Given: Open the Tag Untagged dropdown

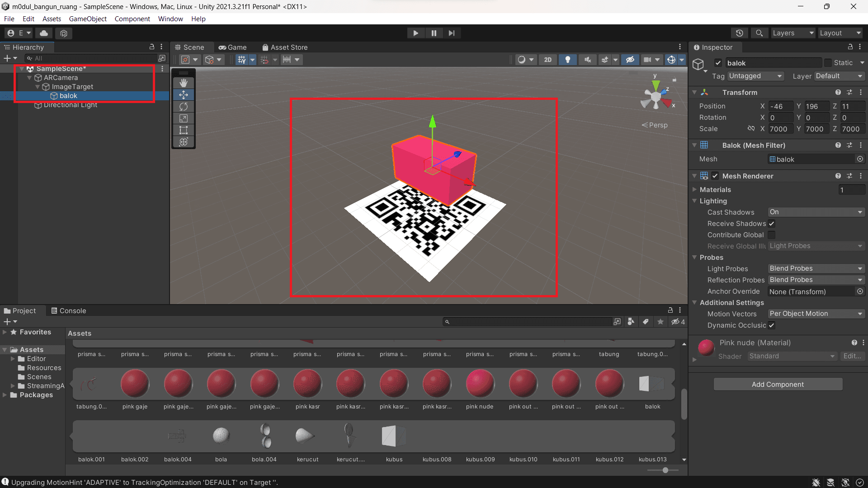Looking at the screenshot, I should (755, 76).
